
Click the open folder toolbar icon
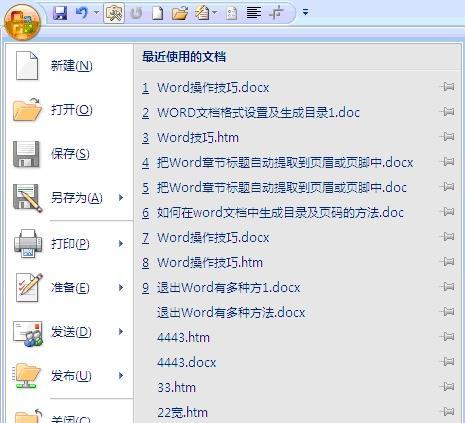pos(180,13)
